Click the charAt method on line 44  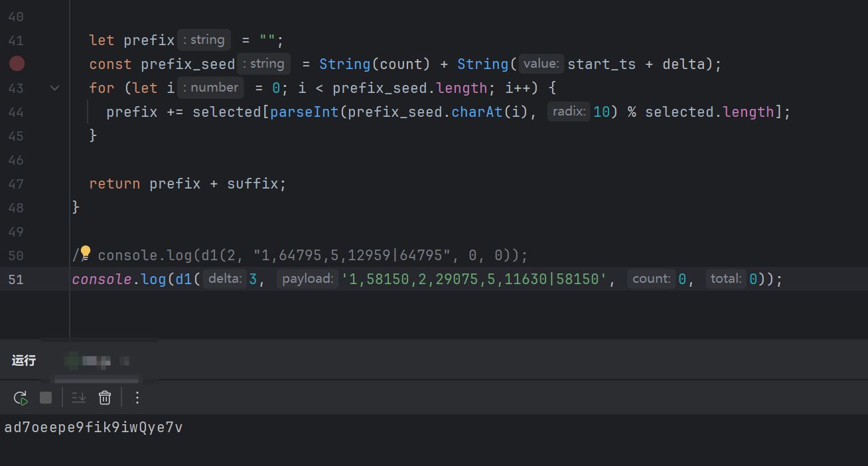(x=476, y=112)
